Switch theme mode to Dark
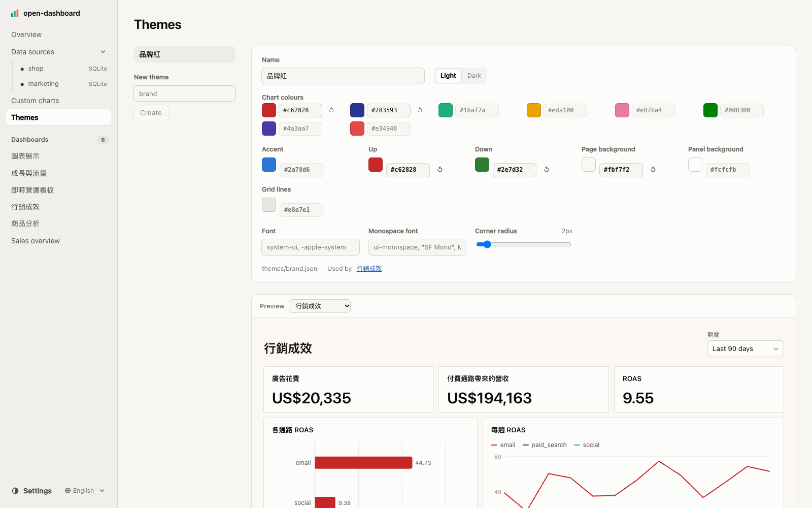The width and height of the screenshot is (812, 508). (474, 76)
